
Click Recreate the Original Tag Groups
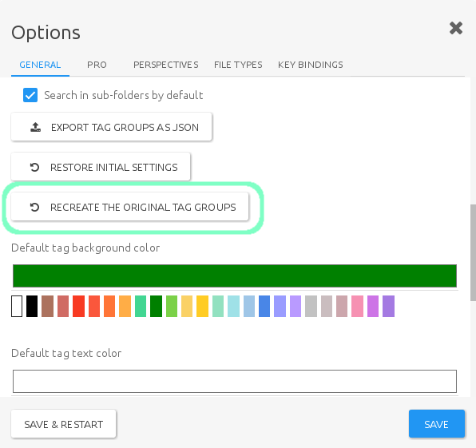[x=130, y=207]
